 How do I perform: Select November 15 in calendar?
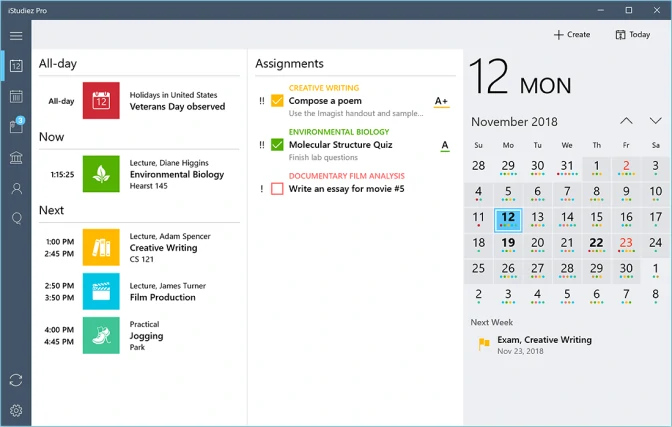[596, 220]
